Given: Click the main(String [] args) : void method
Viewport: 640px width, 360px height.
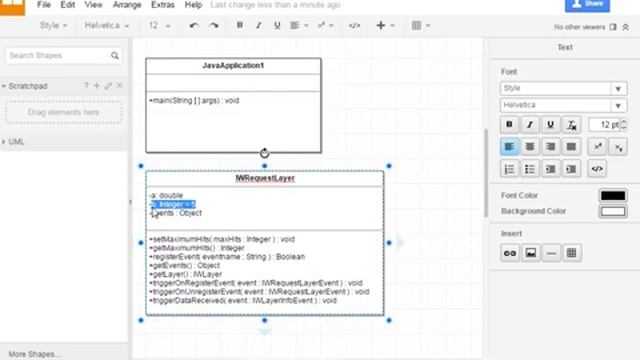Looking at the screenshot, I should pyautogui.click(x=194, y=100).
